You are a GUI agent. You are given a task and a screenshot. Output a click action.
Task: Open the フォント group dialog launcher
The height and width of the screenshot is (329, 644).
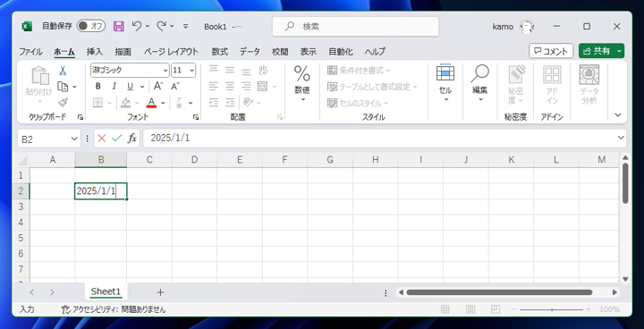click(196, 117)
